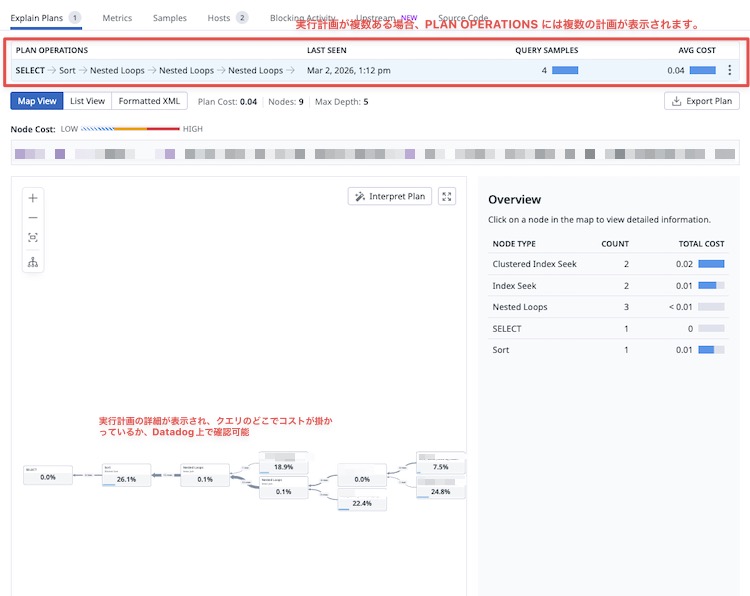Switch to Formatted XML view
This screenshot has height=596, width=750.
point(149,101)
